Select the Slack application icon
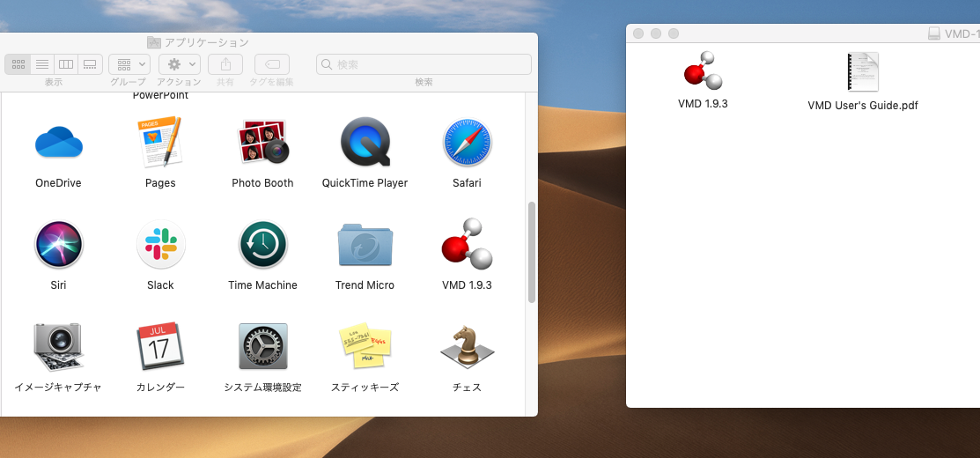Screen dimensions: 980x458 click(160, 244)
